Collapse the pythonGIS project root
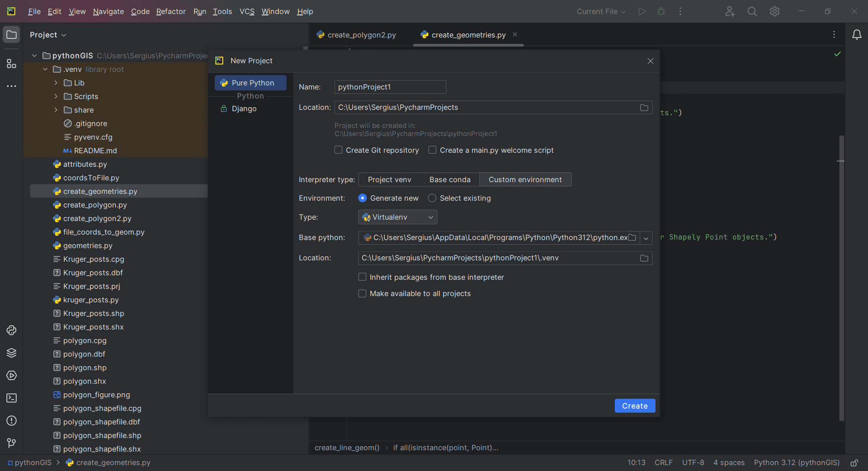The width and height of the screenshot is (868, 471). coord(34,56)
